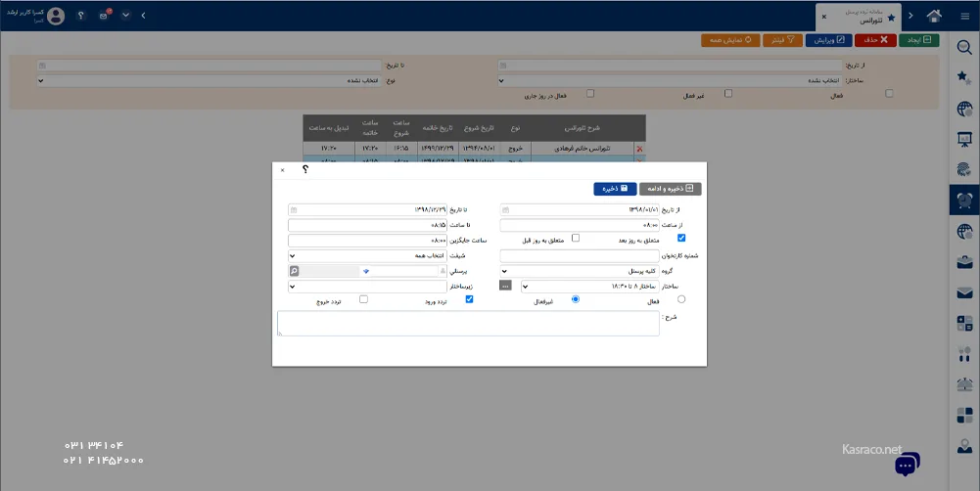Open the hamburger menu at top right

(964, 16)
